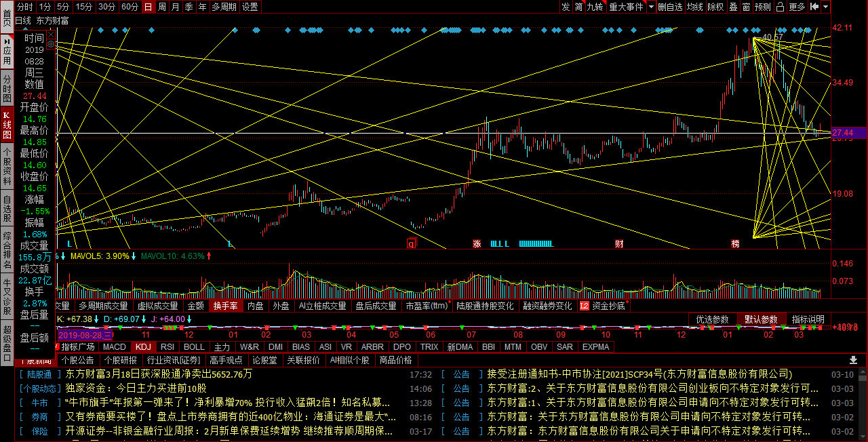868x442 pixels.
Task: Click the 预测 forecast button
Action: coord(763,7)
